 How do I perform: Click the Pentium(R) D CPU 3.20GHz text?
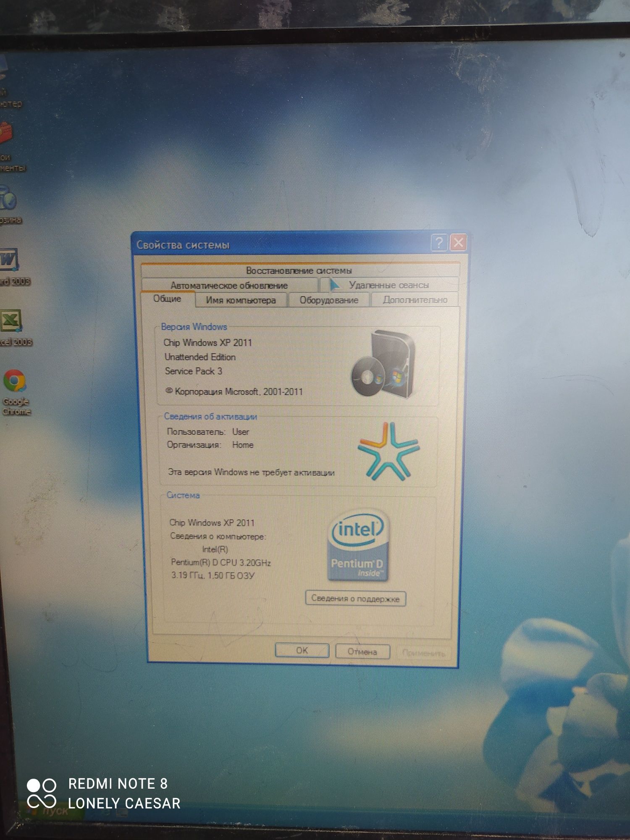(221, 562)
